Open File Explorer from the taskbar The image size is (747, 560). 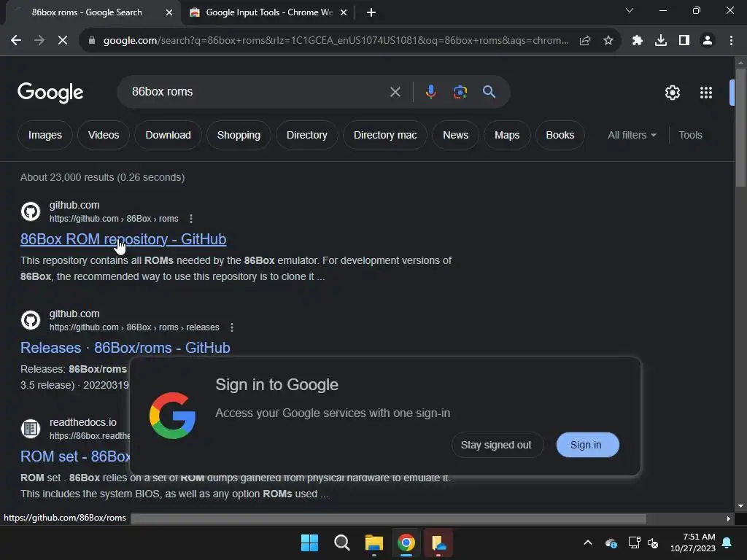(374, 542)
